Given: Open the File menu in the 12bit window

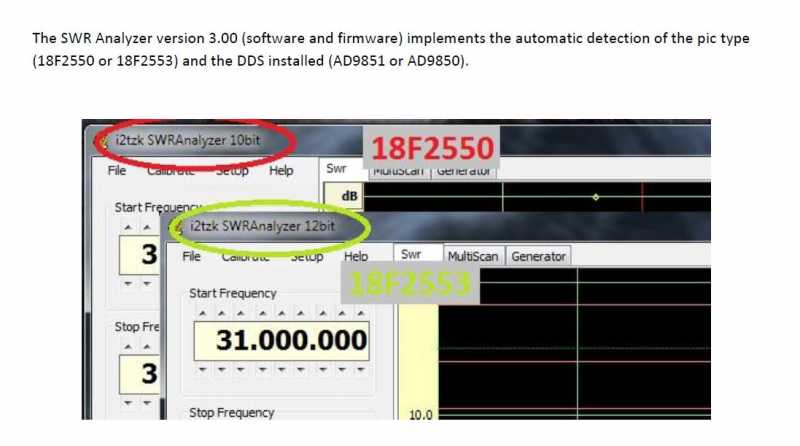Looking at the screenshot, I should pyautogui.click(x=191, y=256).
